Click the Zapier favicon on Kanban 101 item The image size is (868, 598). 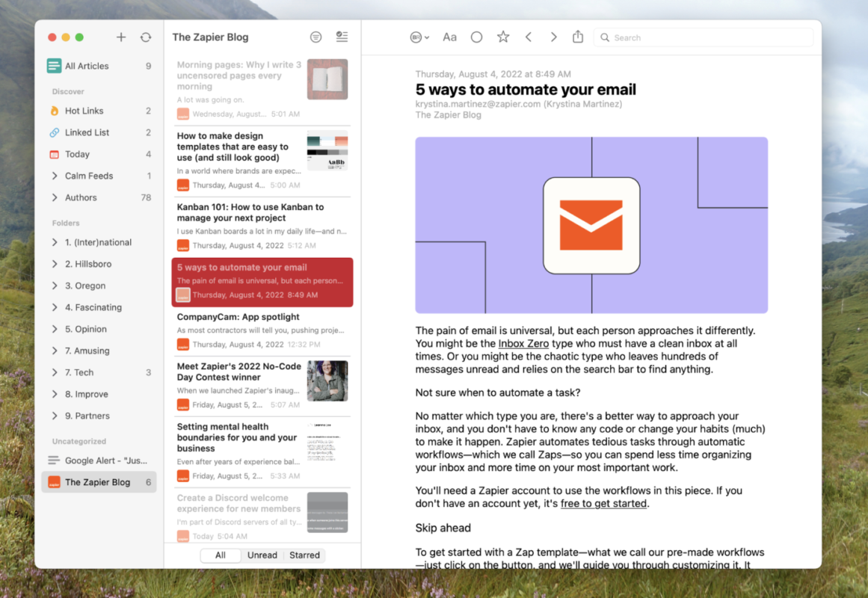(182, 245)
